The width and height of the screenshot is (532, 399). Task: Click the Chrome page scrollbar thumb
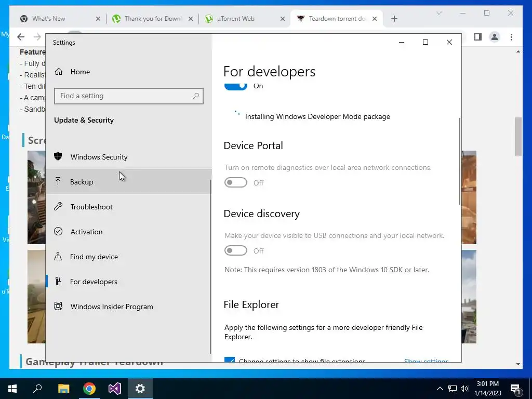[518, 137]
